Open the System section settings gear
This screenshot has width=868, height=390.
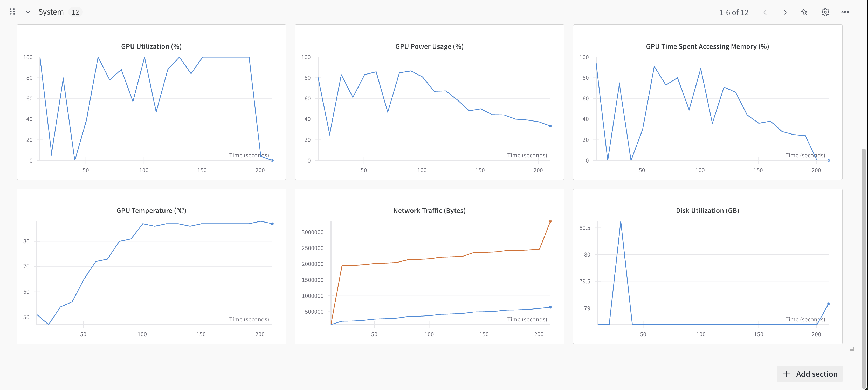(x=825, y=12)
